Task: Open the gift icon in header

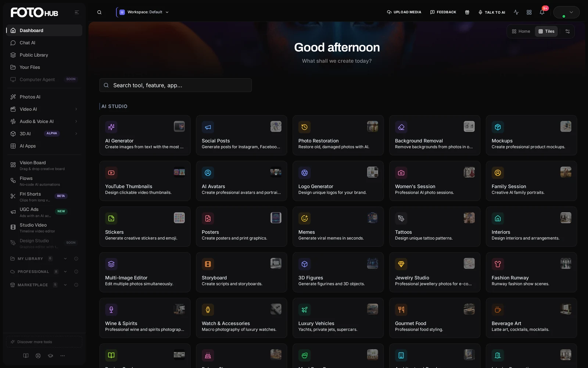Action: (x=467, y=12)
